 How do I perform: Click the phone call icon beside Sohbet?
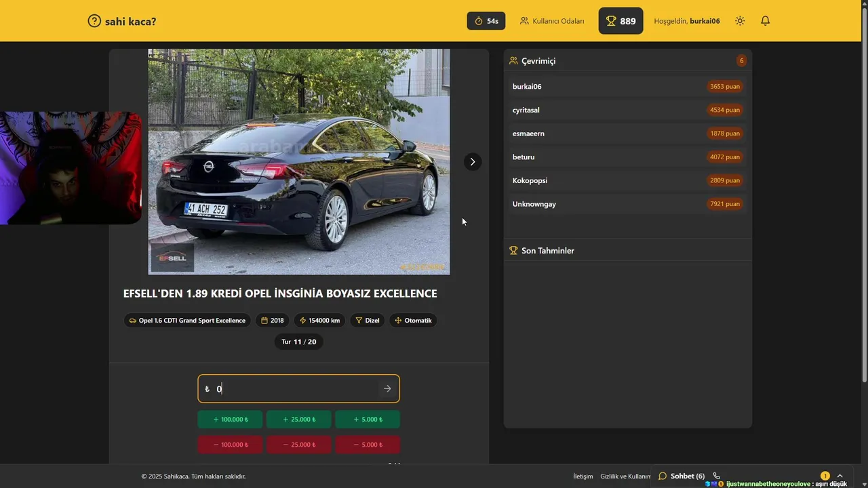coord(716,476)
